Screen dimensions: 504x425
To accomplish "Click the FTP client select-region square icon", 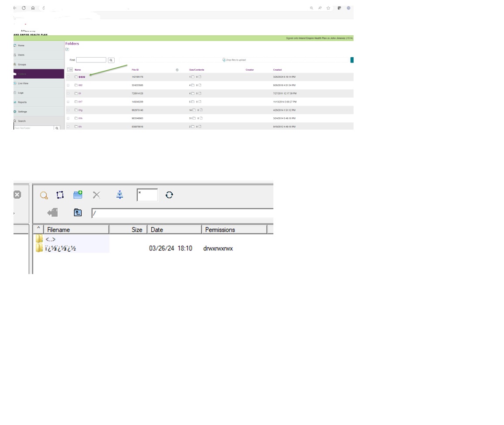I will 60,195.
